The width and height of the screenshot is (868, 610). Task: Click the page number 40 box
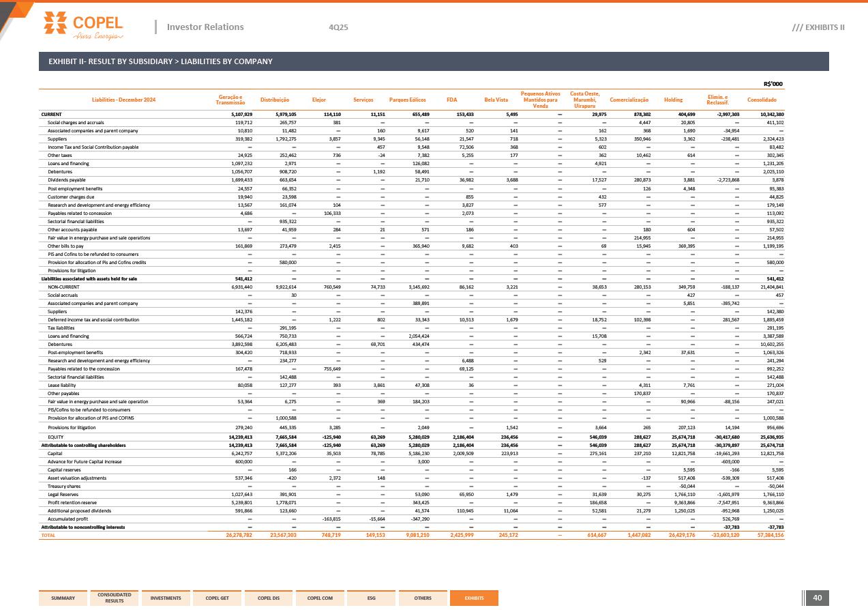(x=818, y=598)
